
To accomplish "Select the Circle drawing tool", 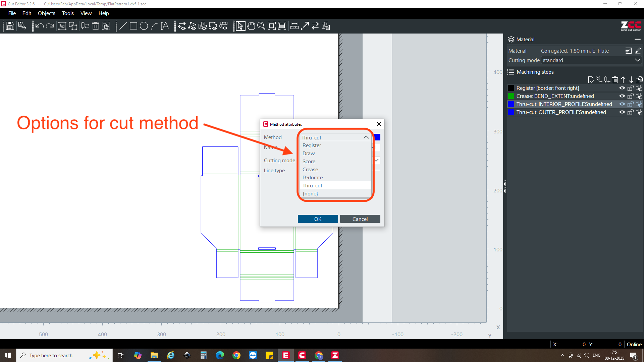I will [x=144, y=26].
